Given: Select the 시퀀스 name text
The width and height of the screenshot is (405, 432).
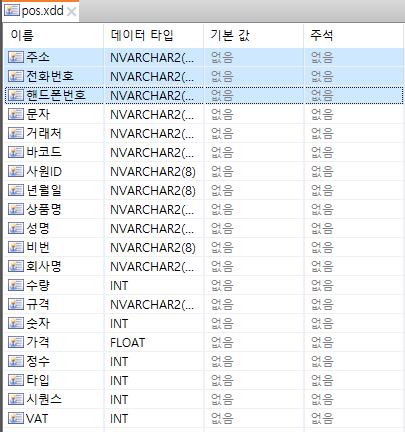Looking at the screenshot, I should [44, 399].
